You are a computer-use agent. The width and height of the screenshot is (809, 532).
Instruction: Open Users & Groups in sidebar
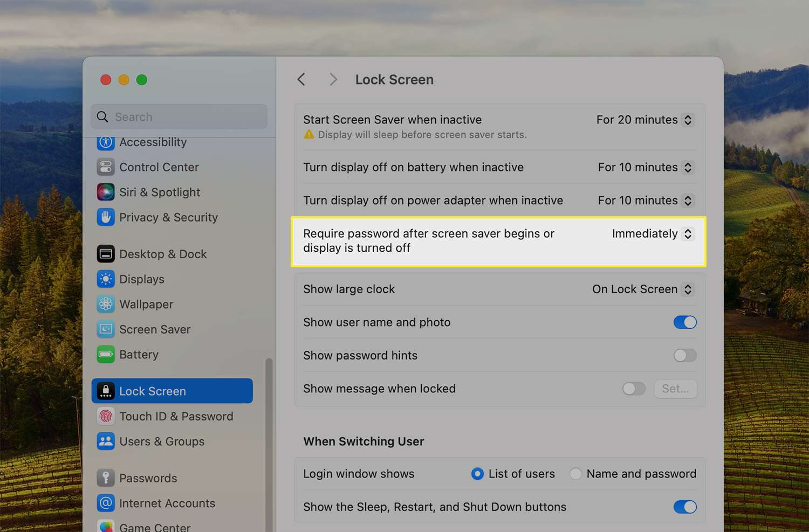pyautogui.click(x=161, y=441)
